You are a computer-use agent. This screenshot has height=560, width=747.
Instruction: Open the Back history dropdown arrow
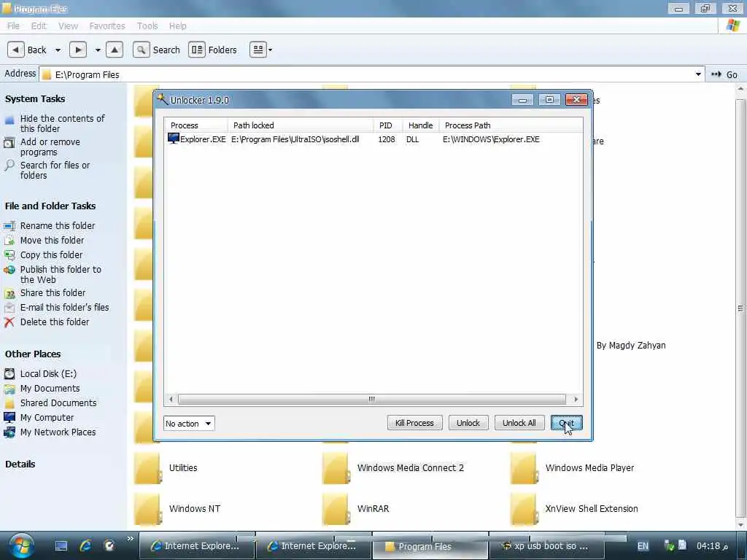point(58,50)
